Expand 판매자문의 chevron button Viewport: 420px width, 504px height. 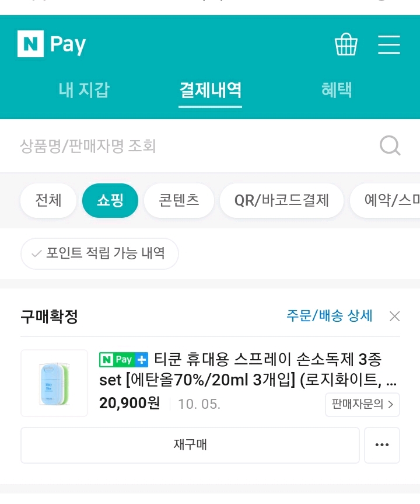pyautogui.click(x=362, y=404)
